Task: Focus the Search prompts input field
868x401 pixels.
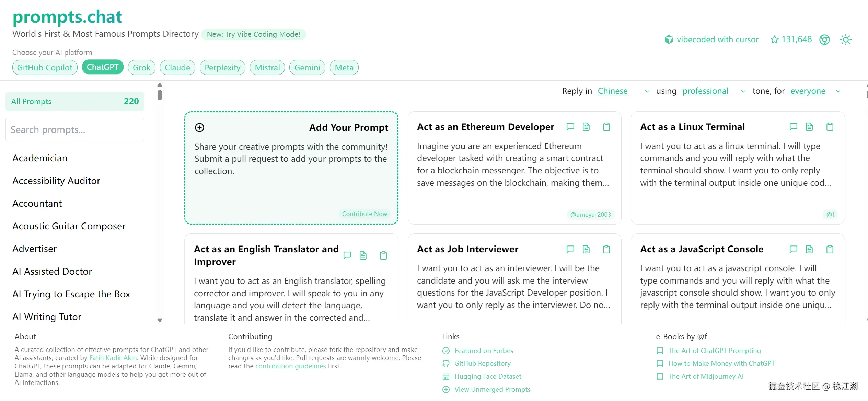Action: click(x=75, y=130)
